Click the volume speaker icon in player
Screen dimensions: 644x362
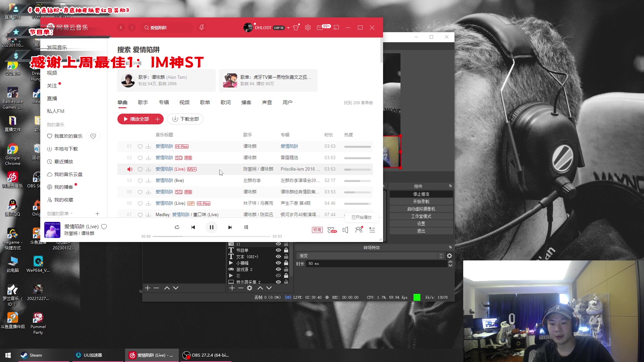pyautogui.click(x=345, y=230)
